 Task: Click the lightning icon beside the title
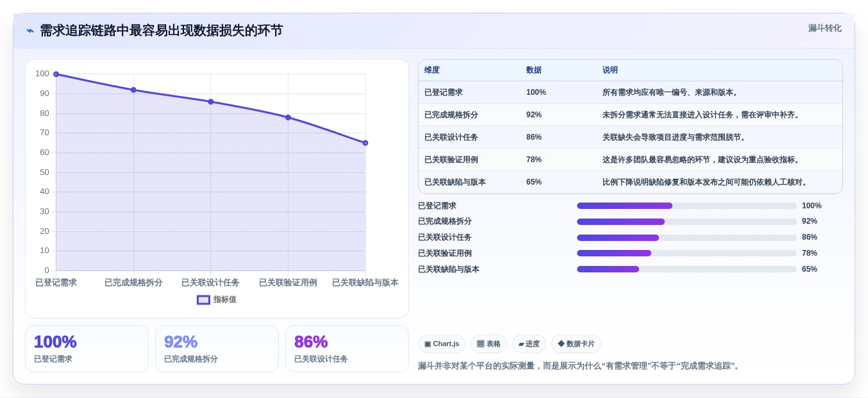click(x=30, y=31)
